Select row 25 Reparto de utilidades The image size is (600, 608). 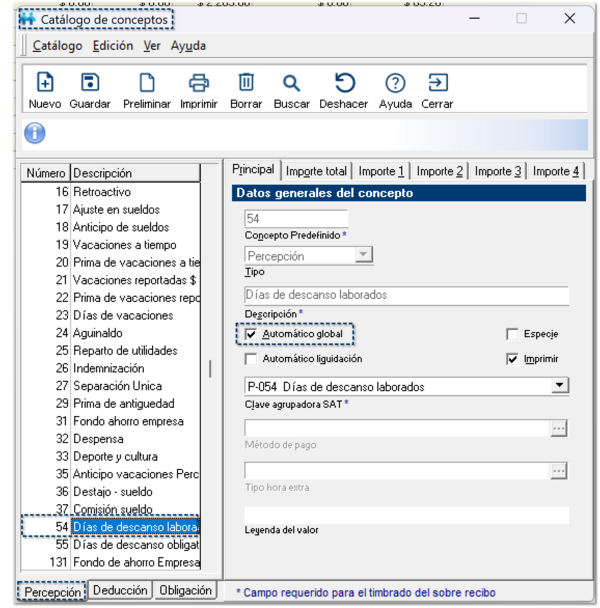111,351
